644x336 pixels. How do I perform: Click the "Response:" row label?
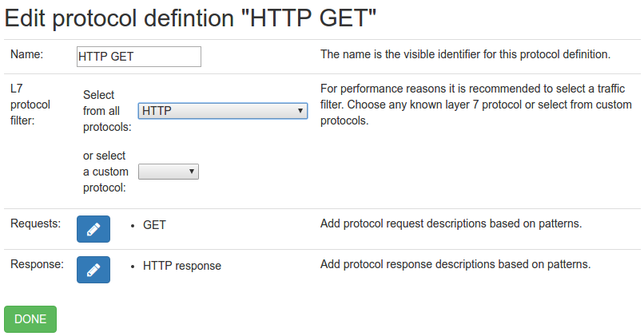pyautogui.click(x=37, y=264)
